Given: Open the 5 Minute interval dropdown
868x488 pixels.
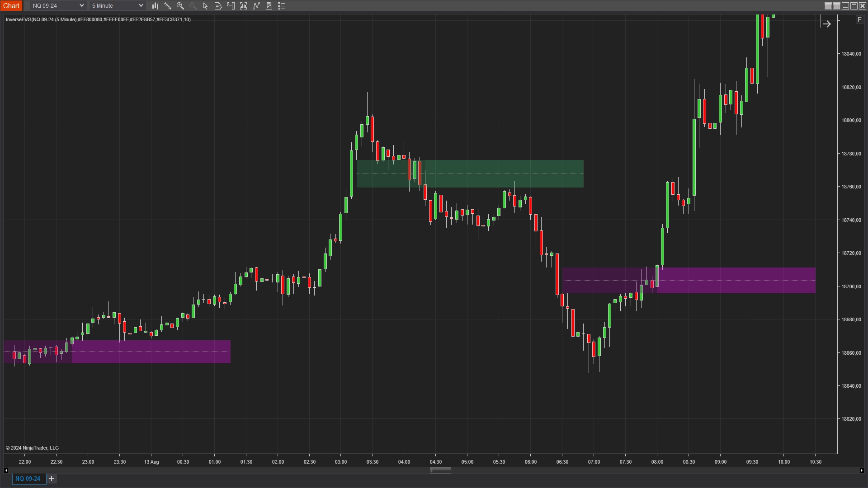Looking at the screenshot, I should (x=118, y=6).
